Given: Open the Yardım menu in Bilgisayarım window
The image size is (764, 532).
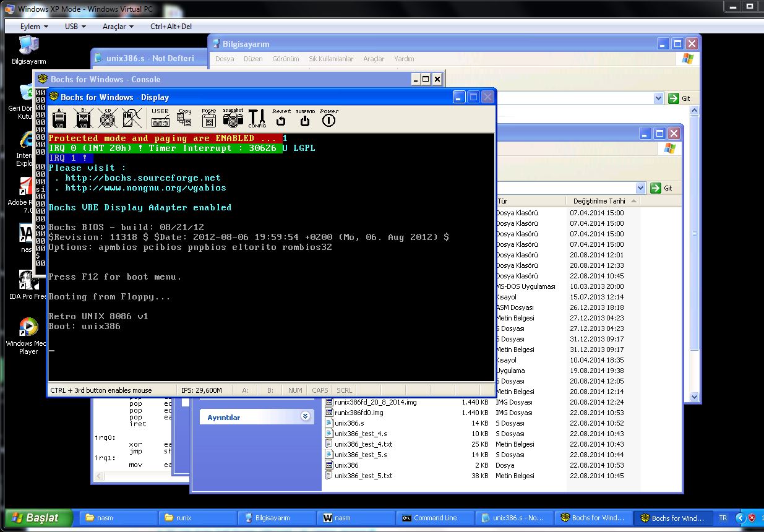Looking at the screenshot, I should [x=404, y=59].
